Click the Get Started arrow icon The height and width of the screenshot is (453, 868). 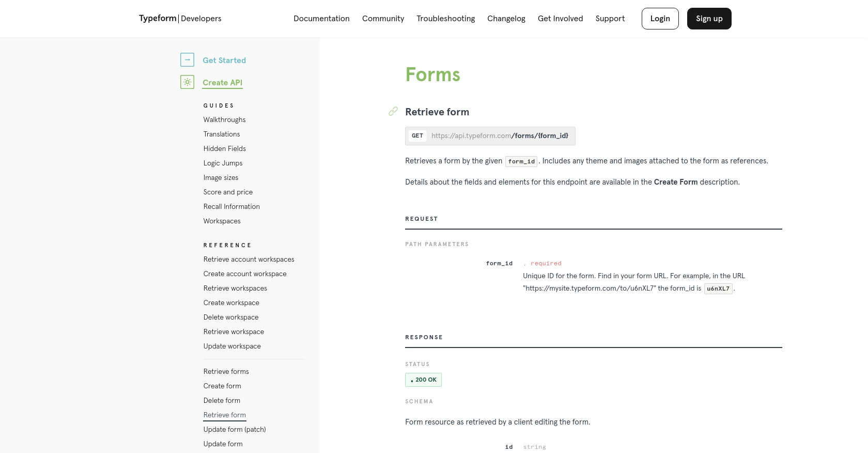(x=187, y=60)
